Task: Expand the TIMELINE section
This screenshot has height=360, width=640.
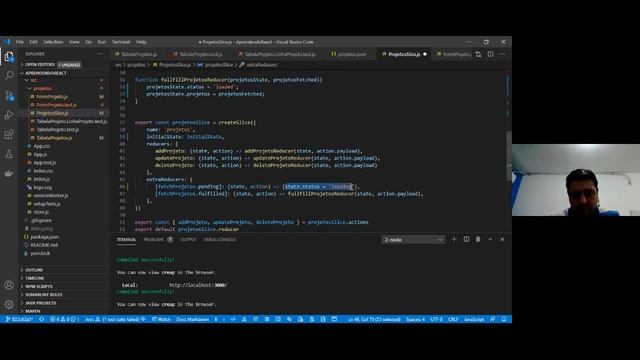Action: (35, 278)
